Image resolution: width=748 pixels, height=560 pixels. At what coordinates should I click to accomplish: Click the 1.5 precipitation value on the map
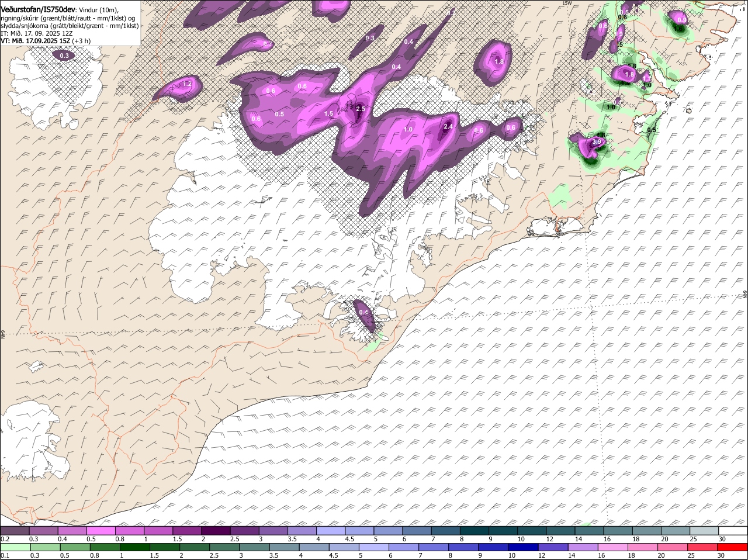pos(328,114)
